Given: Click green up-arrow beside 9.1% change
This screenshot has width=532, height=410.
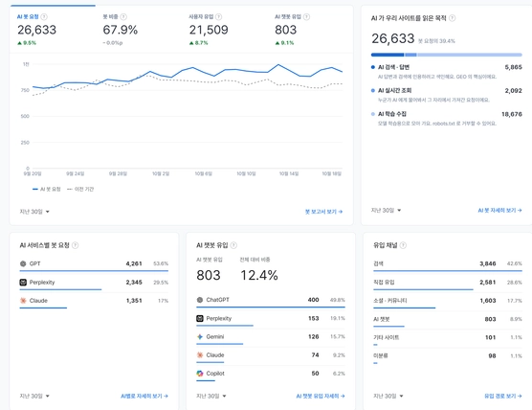Looking at the screenshot, I should pos(277,43).
